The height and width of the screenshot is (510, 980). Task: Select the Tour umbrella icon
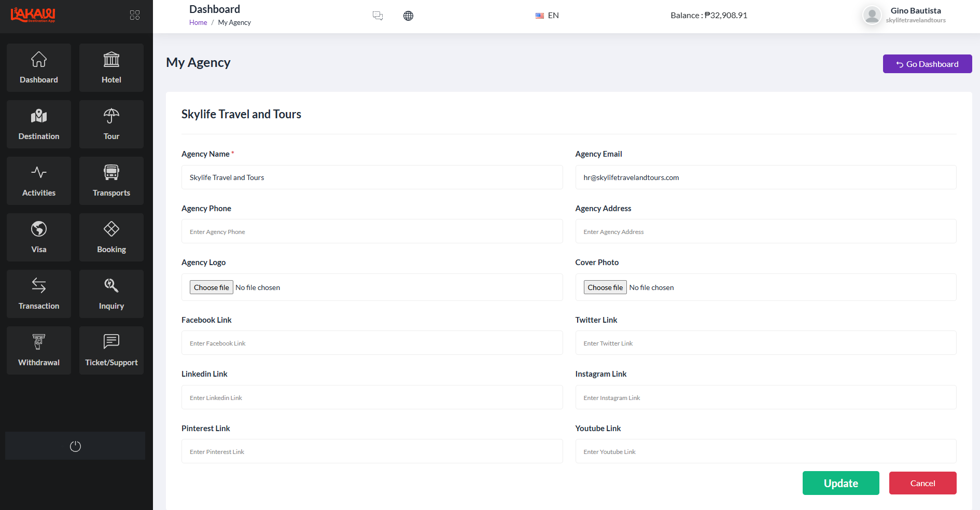(111, 116)
